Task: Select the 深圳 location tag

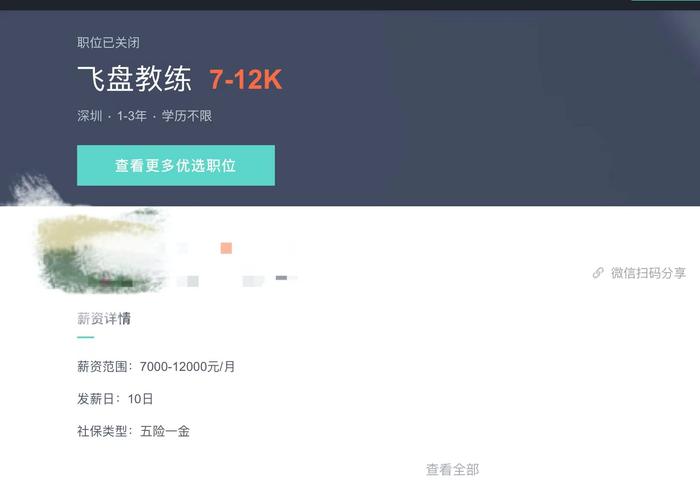Action: point(90,116)
